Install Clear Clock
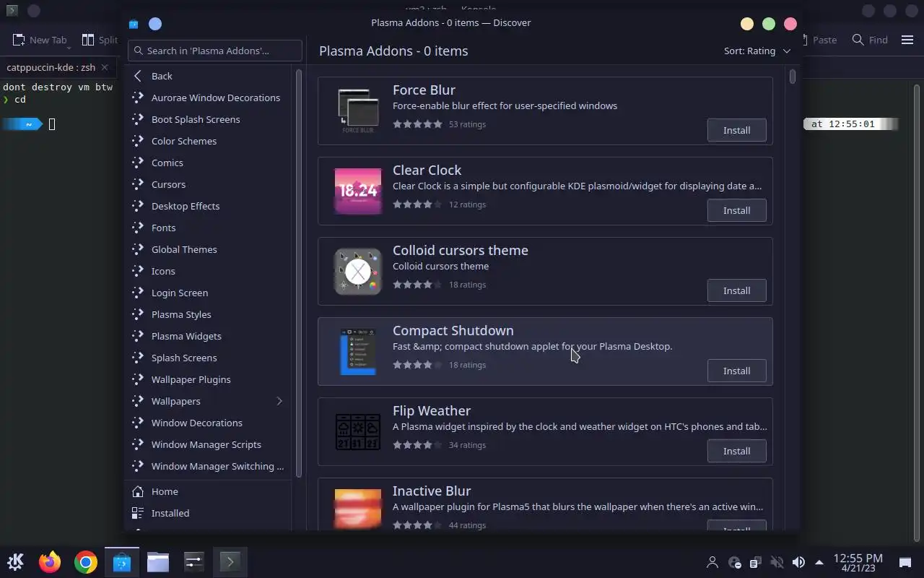The height and width of the screenshot is (578, 924). click(x=736, y=210)
